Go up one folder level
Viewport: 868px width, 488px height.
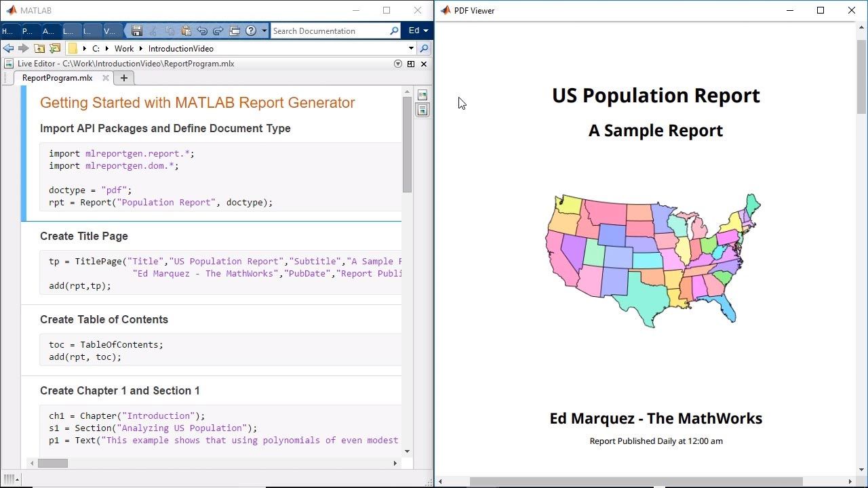[x=39, y=49]
